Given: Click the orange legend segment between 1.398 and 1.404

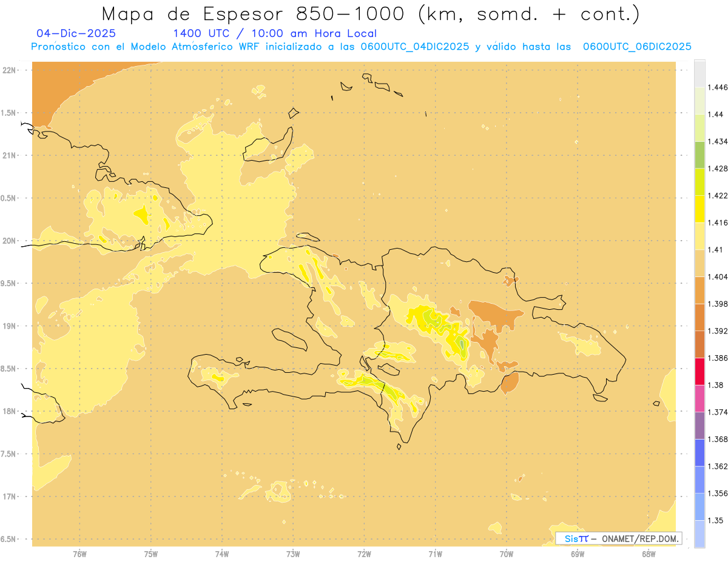Looking at the screenshot, I should coord(699,290).
